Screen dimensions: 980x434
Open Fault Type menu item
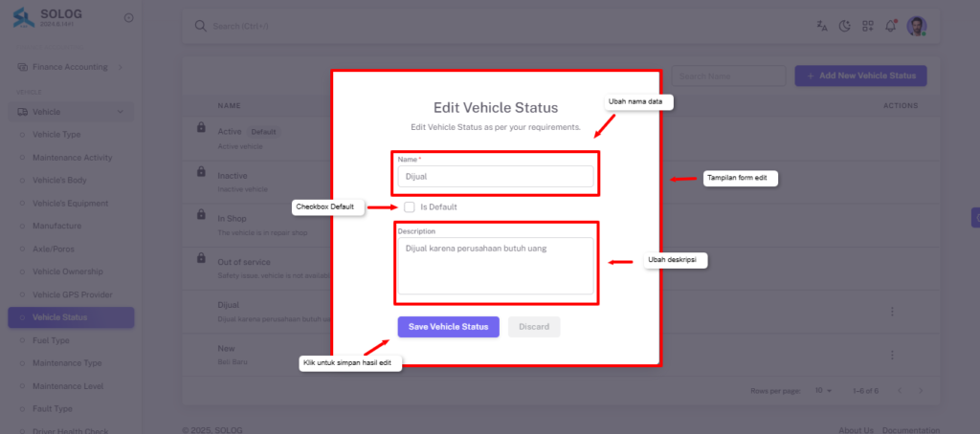pyautogui.click(x=71, y=408)
